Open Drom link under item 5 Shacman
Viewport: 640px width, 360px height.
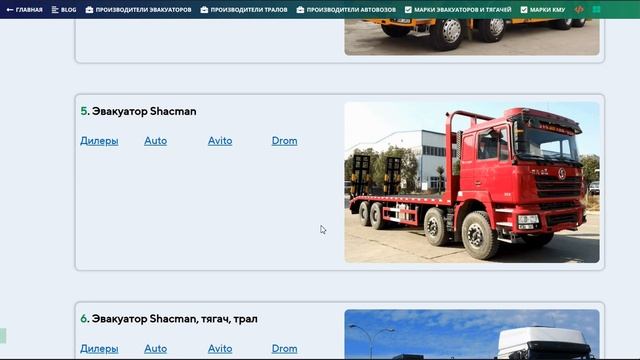(x=284, y=141)
